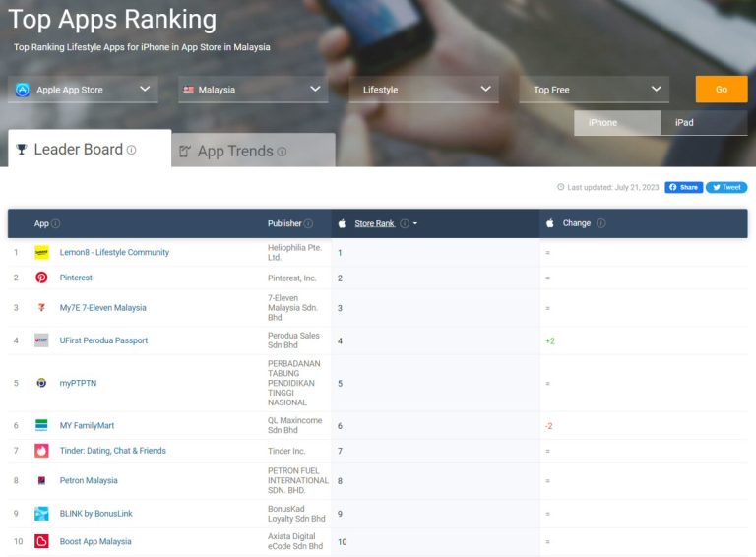This screenshot has width=756, height=557.
Task: Select the Leader Board tab
Action: point(78,150)
